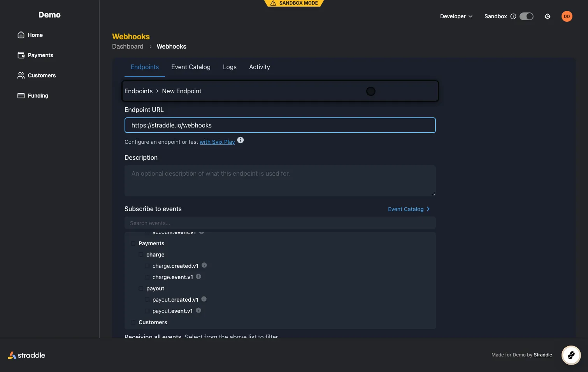The image size is (588, 372).
Task: Open the Logs tab
Action: (230, 67)
